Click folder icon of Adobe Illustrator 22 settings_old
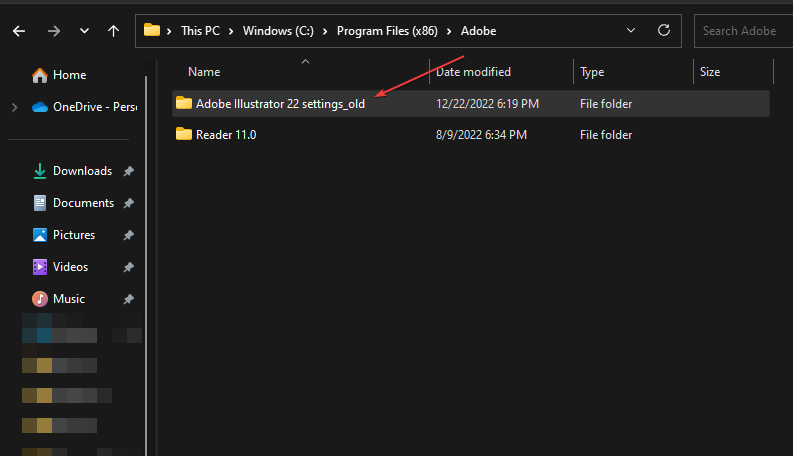 tap(184, 103)
